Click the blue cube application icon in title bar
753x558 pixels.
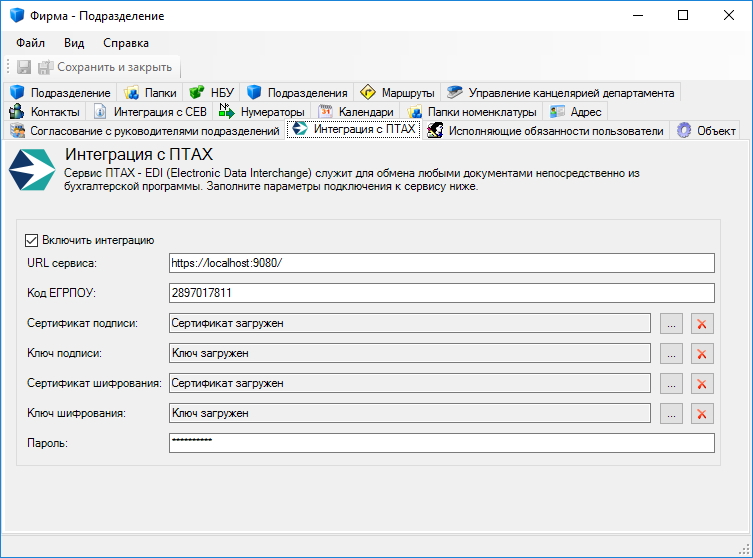pyautogui.click(x=17, y=15)
